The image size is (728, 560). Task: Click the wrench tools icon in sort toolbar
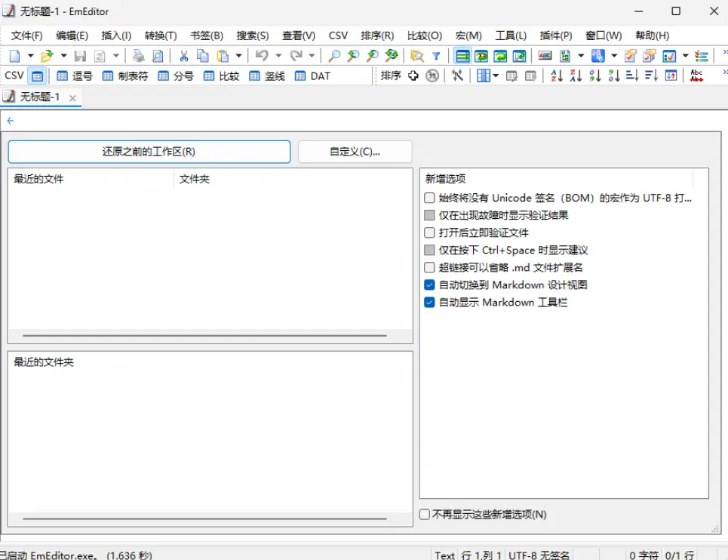coord(458,75)
